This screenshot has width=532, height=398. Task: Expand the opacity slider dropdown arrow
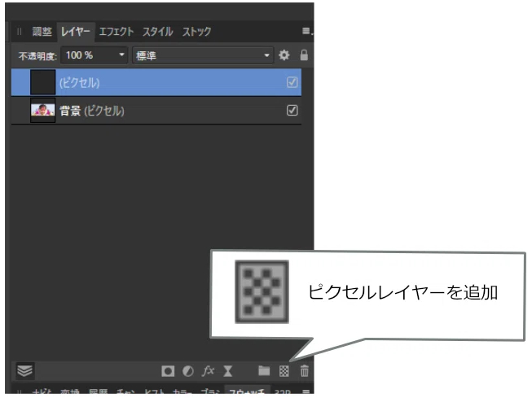click(x=121, y=55)
